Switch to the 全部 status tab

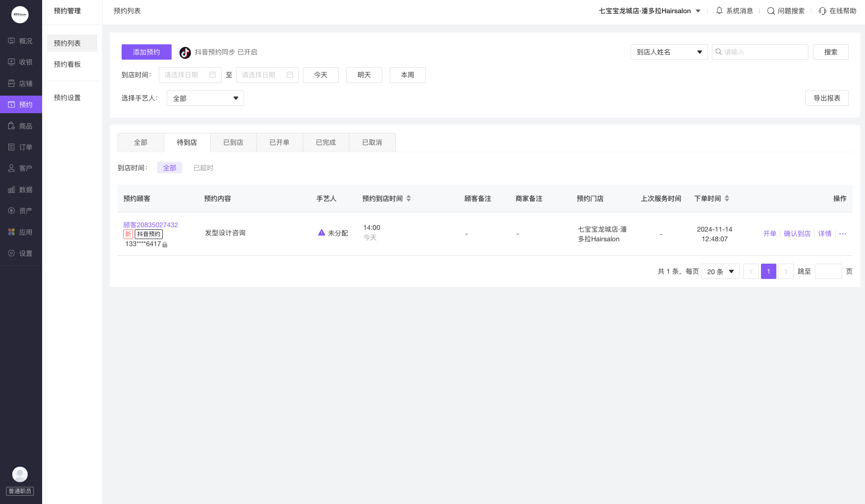pyautogui.click(x=141, y=143)
